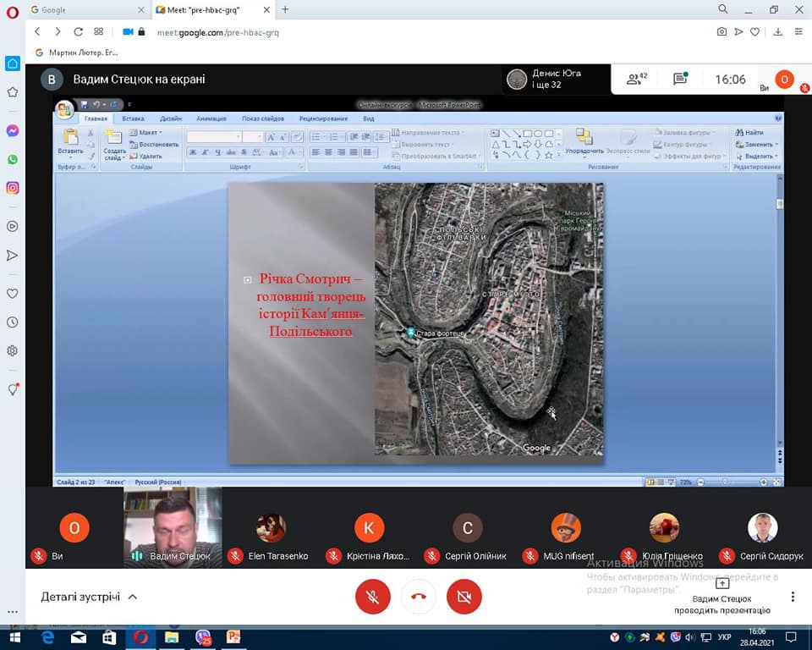Open PowerPoint from the Windows taskbar
The height and width of the screenshot is (650, 812).
233,637
